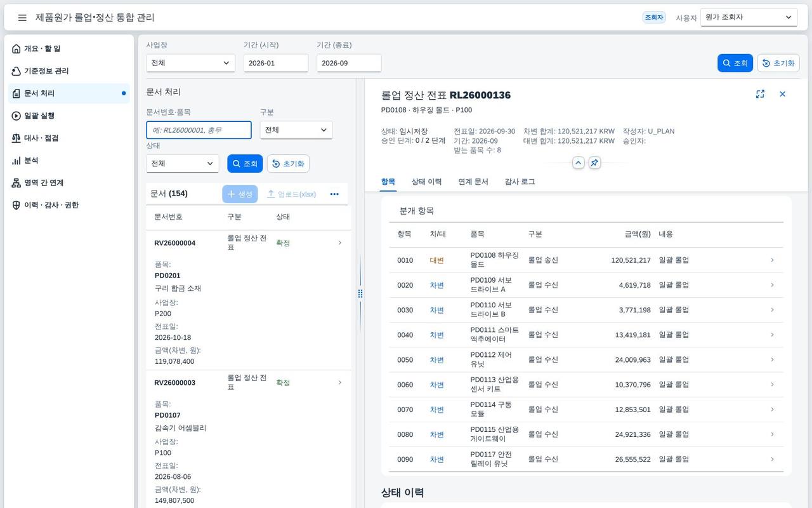
Task: Click the 기간 (종료) input field
Action: 349,63
